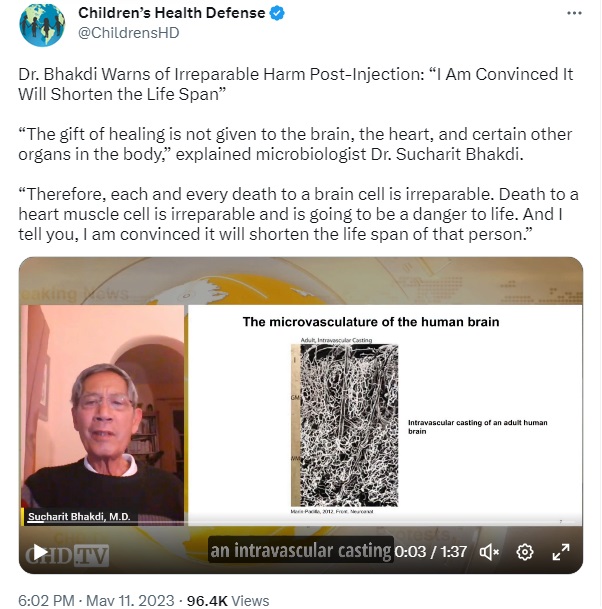Screen dimensions: 602x609
Task: Click the speaker's webcam frame in the video
Action: coord(103,413)
